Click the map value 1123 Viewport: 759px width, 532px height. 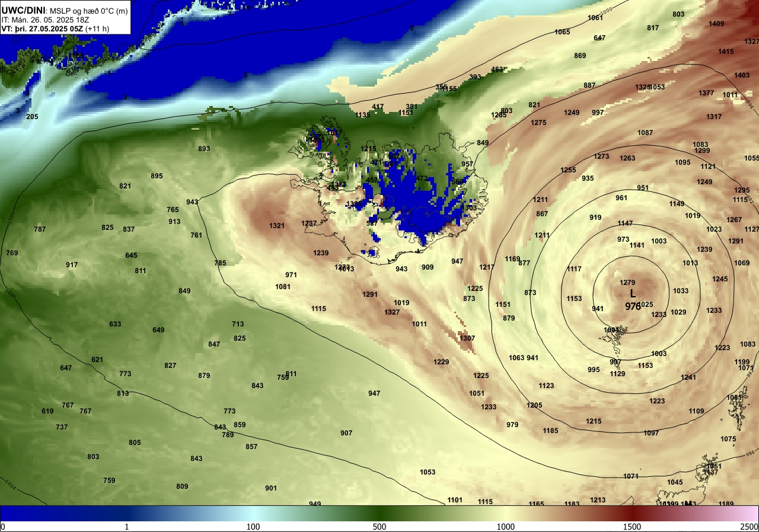[546, 386]
